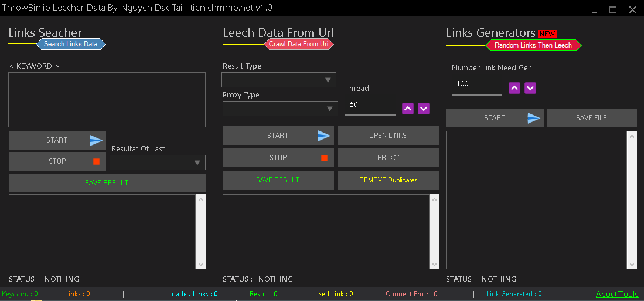Decrease Number Link Need Gen value

click(530, 88)
